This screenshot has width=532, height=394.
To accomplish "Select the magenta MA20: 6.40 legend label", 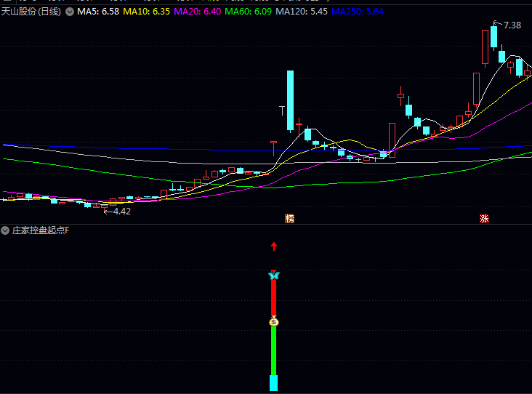I will pos(198,12).
